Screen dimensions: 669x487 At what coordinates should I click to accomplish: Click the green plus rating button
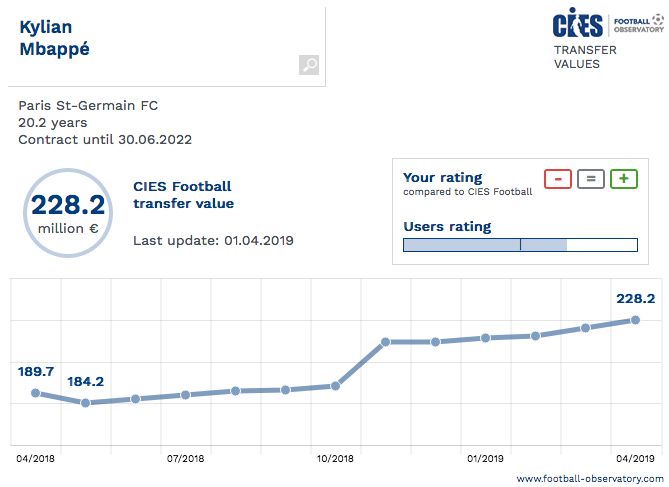pyautogui.click(x=624, y=179)
